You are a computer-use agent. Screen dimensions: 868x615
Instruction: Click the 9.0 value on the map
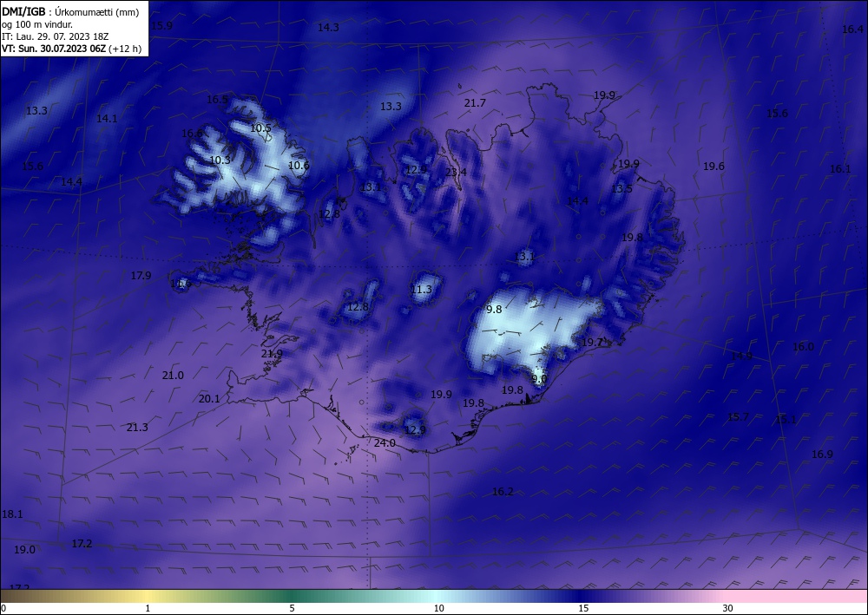539,379
